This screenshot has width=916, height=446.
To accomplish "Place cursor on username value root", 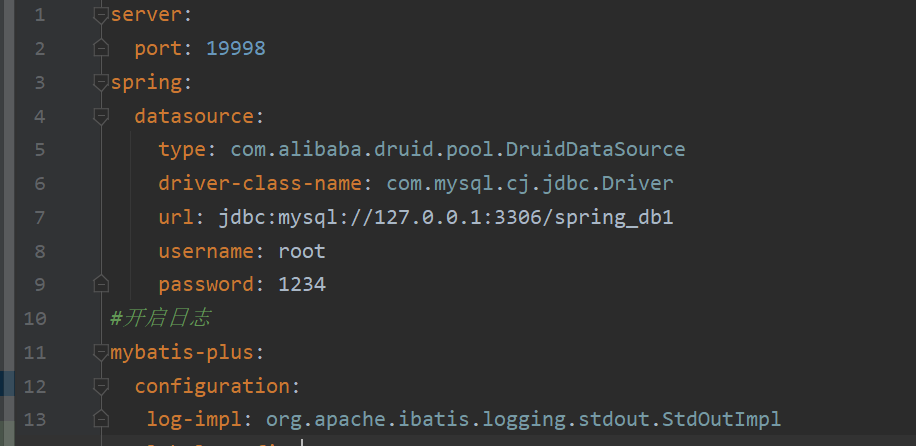I will click(302, 251).
